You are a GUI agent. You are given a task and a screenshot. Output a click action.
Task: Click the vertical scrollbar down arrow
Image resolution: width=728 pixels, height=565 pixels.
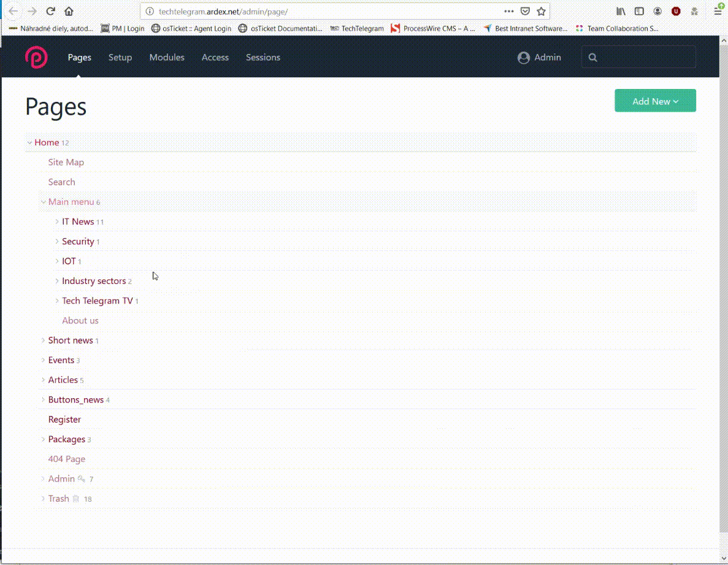723,558
